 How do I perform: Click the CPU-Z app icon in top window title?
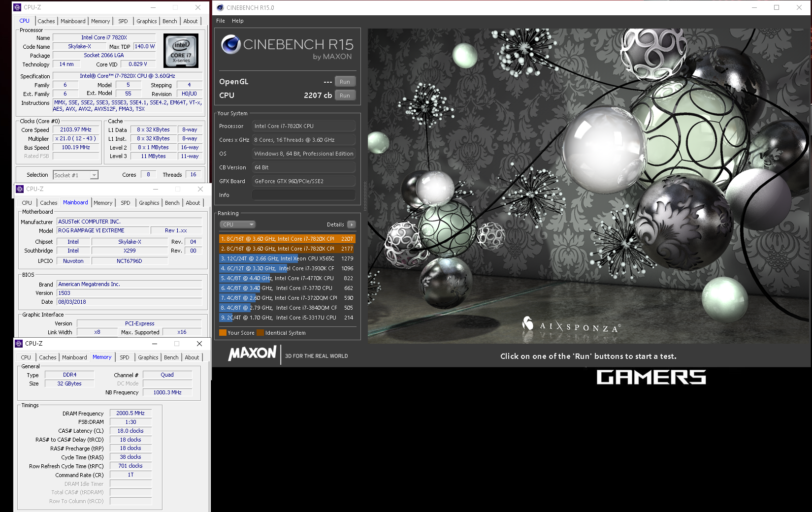point(17,7)
